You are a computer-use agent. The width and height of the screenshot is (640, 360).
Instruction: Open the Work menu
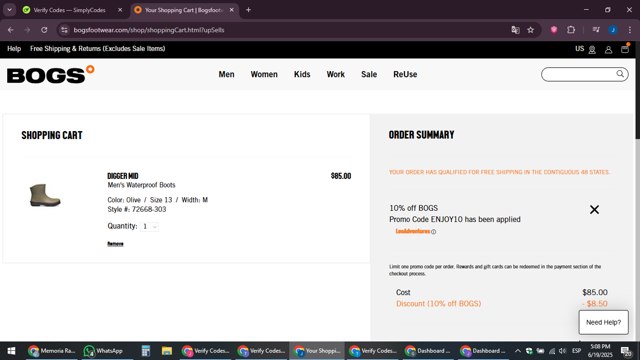coord(336,74)
